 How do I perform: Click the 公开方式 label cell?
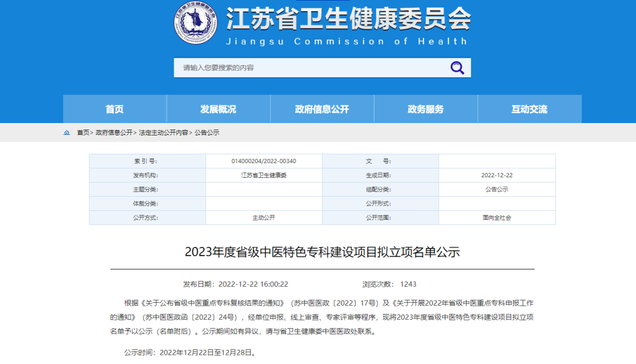(x=148, y=217)
